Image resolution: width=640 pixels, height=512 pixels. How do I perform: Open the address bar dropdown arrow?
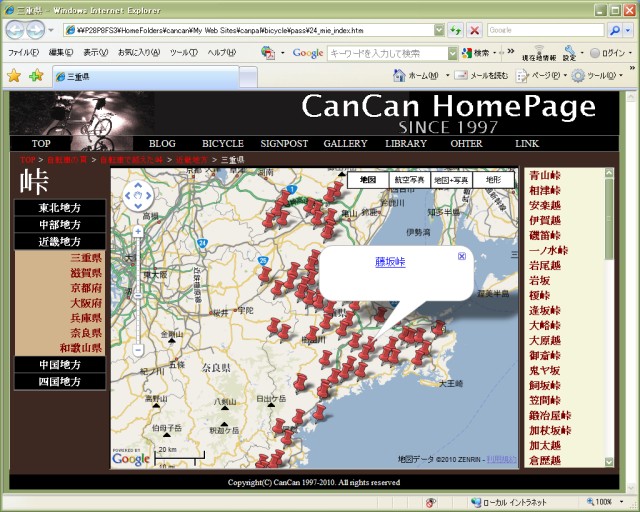click(439, 30)
